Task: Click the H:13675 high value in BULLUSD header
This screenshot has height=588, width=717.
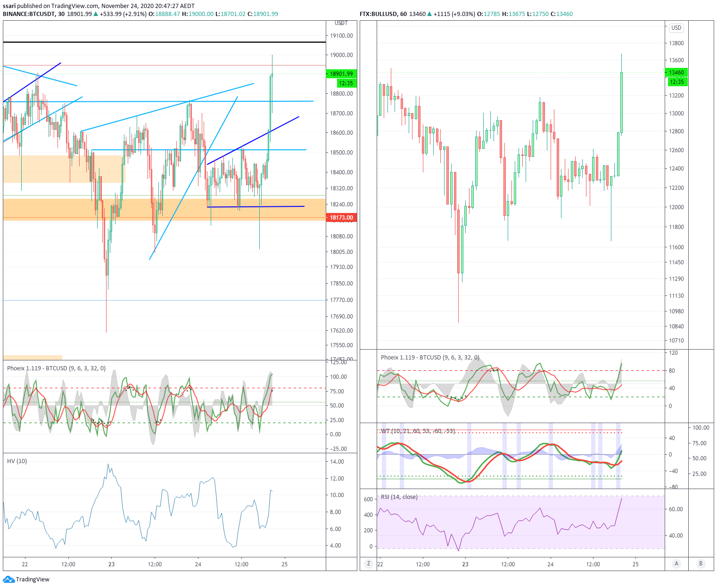Action: [513, 14]
